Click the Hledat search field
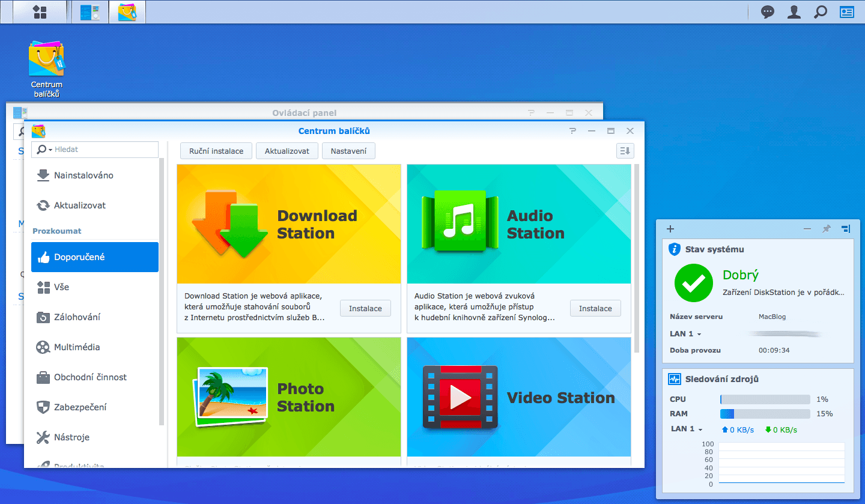This screenshot has width=865, height=504. pos(95,150)
